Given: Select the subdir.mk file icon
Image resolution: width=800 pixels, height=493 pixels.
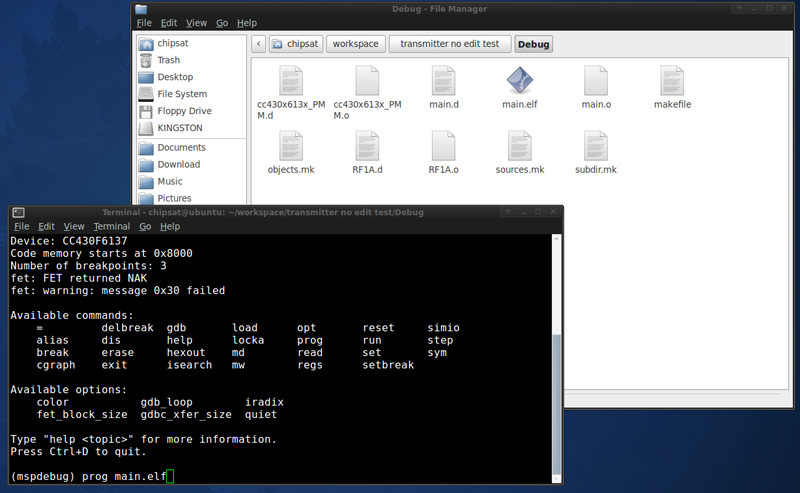Looking at the screenshot, I should pyautogui.click(x=596, y=146).
